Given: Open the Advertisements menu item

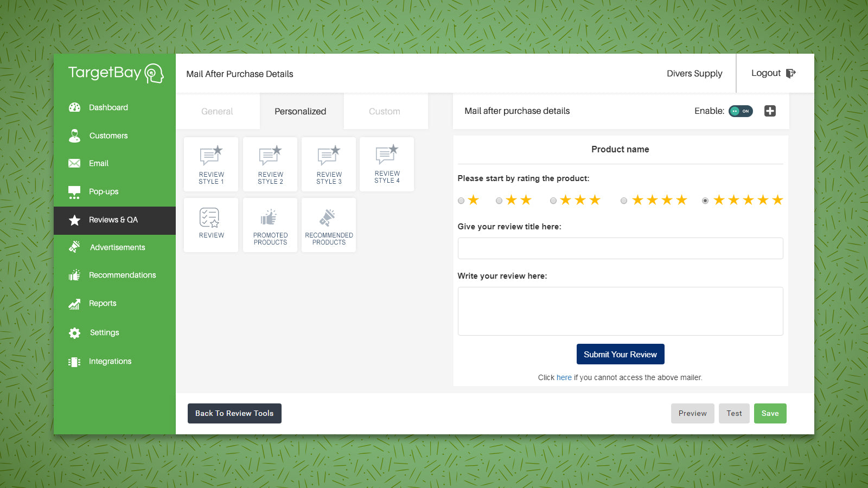Looking at the screenshot, I should pos(114,247).
